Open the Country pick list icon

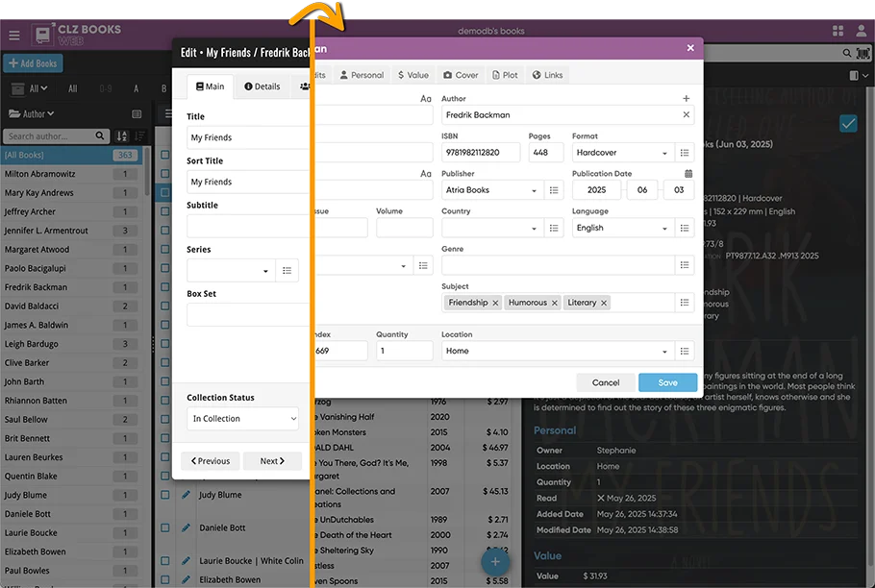click(x=554, y=228)
